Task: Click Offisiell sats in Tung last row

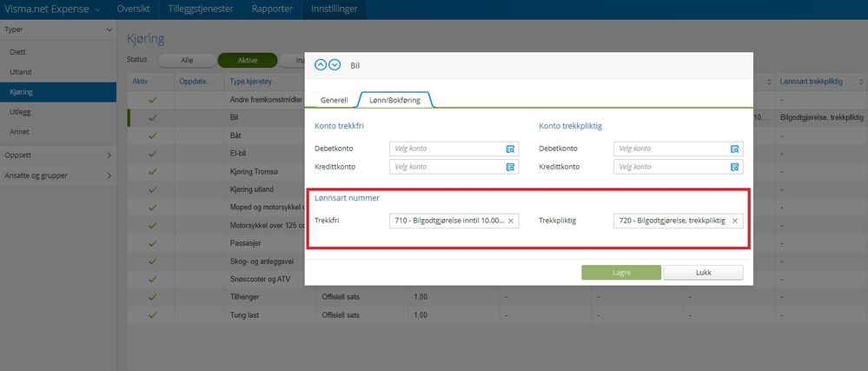Action: coord(341,315)
